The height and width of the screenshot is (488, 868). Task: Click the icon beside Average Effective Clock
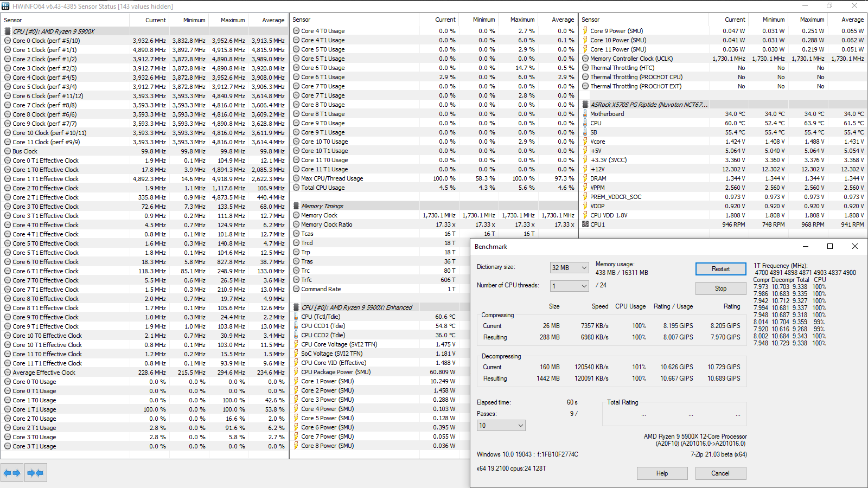pyautogui.click(x=8, y=373)
